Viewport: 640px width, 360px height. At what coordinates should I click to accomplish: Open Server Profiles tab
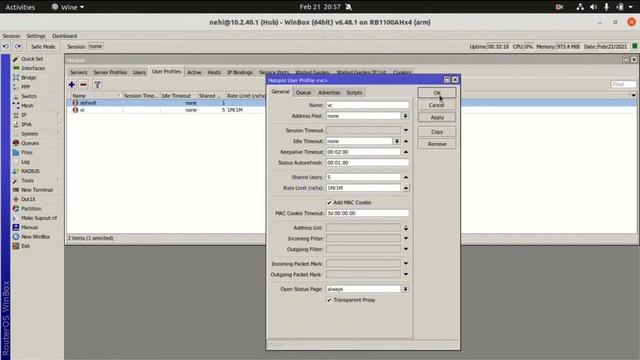pyautogui.click(x=110, y=72)
